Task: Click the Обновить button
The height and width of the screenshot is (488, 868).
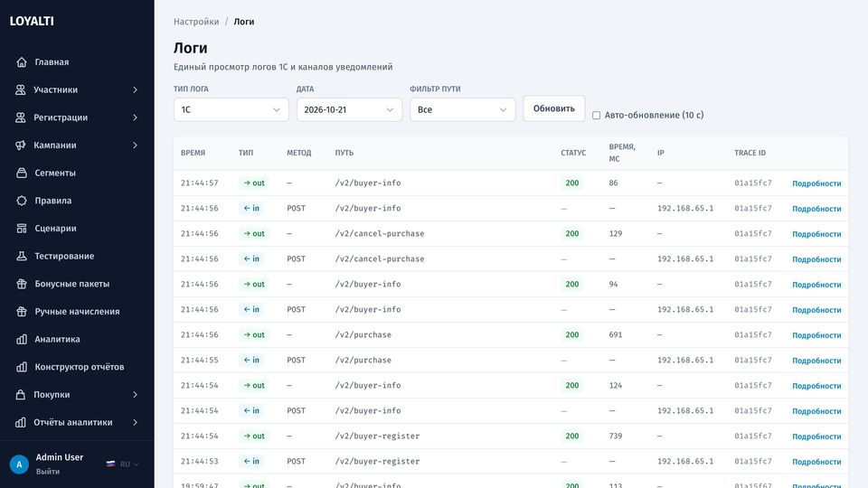Action: point(554,108)
